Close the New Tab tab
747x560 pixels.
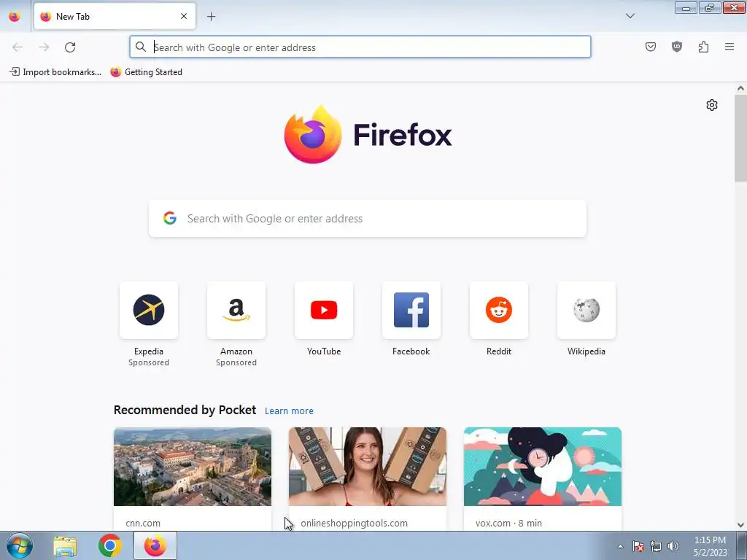(x=184, y=16)
